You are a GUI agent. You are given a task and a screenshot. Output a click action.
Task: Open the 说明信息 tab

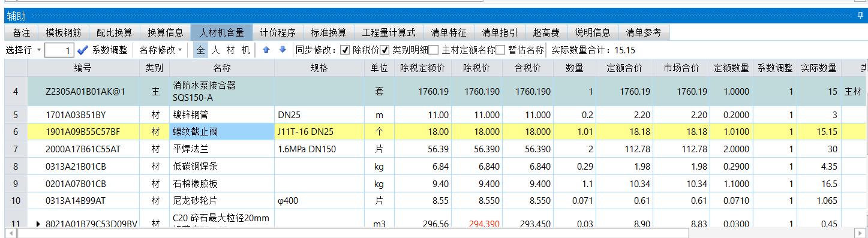593,32
